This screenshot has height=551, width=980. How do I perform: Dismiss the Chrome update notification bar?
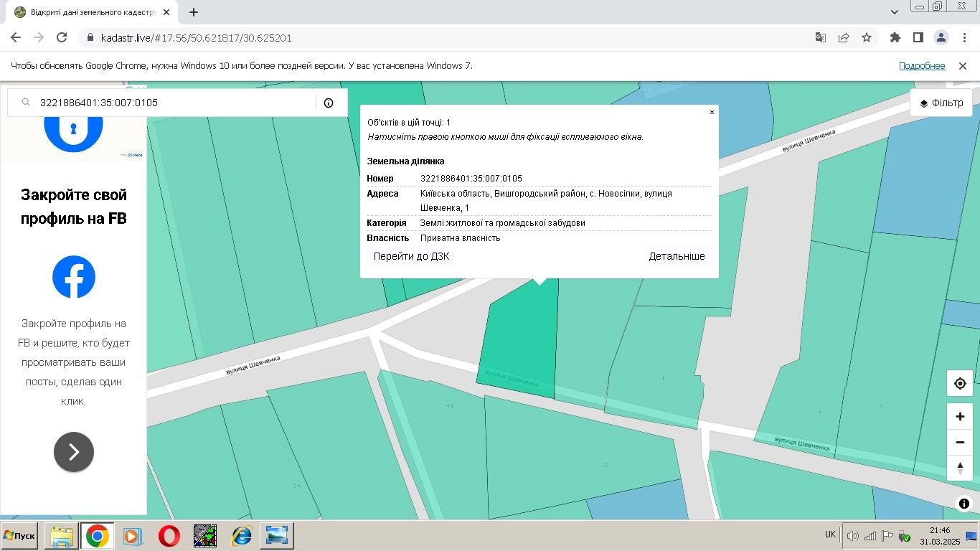coord(963,66)
